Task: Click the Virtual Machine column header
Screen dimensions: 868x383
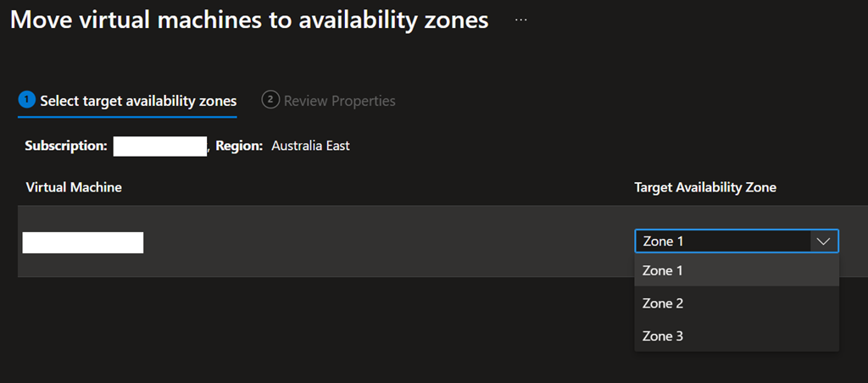Action: click(x=74, y=187)
